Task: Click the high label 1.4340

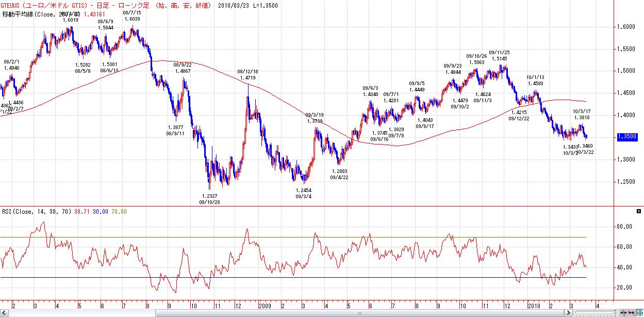Action: 370,94
